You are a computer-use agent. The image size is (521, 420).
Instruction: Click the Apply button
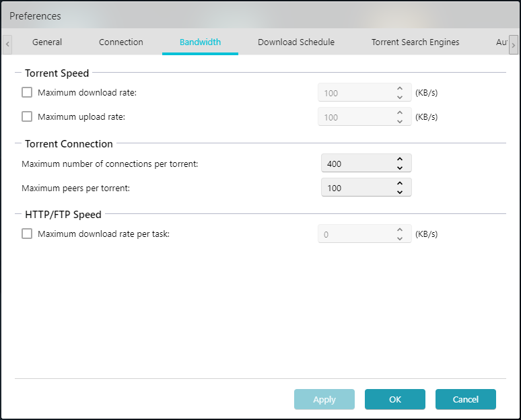tap(324, 399)
